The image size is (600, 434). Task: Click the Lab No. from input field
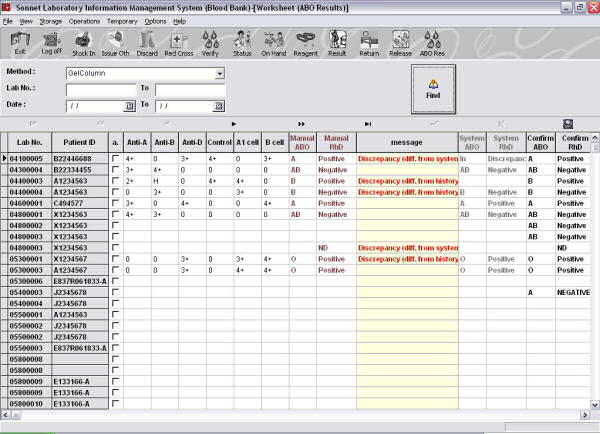coord(100,89)
